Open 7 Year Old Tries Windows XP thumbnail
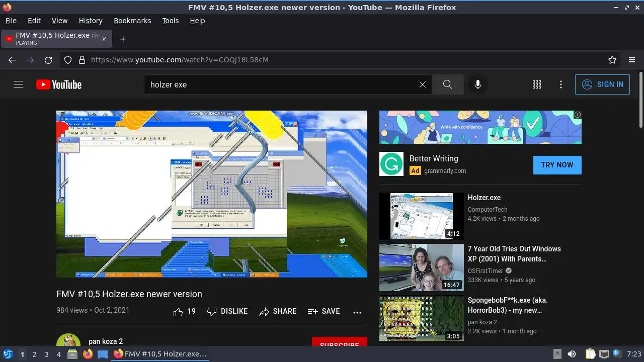This screenshot has width=644, height=362. pos(422,267)
